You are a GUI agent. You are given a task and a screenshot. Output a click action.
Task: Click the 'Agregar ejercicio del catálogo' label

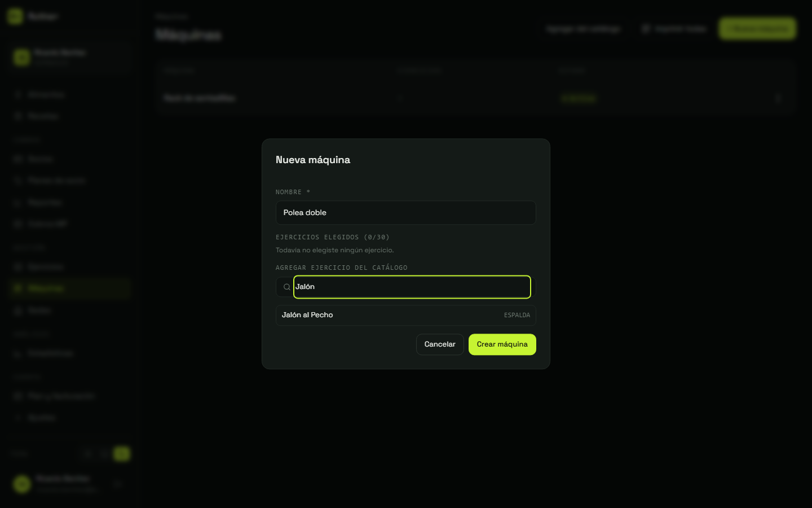coord(341,268)
